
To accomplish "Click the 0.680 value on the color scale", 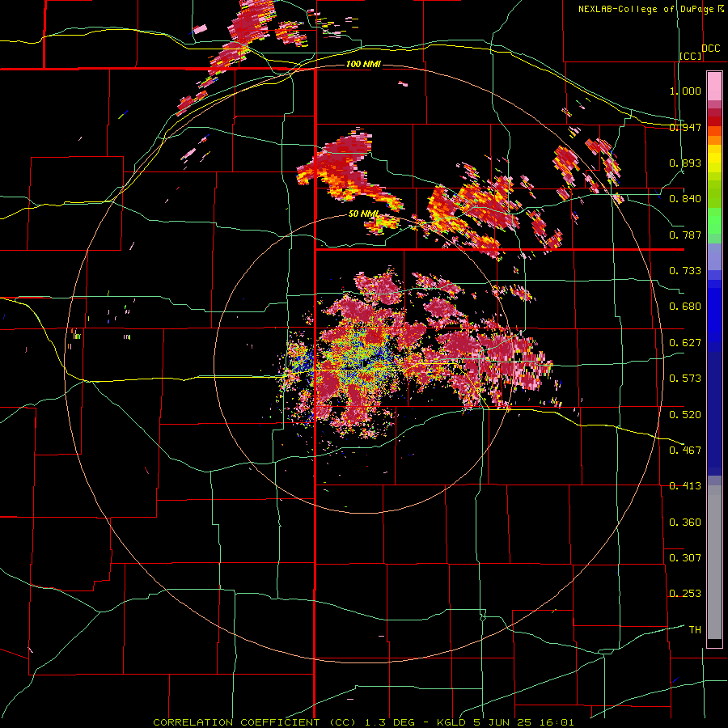I will pos(685,306).
